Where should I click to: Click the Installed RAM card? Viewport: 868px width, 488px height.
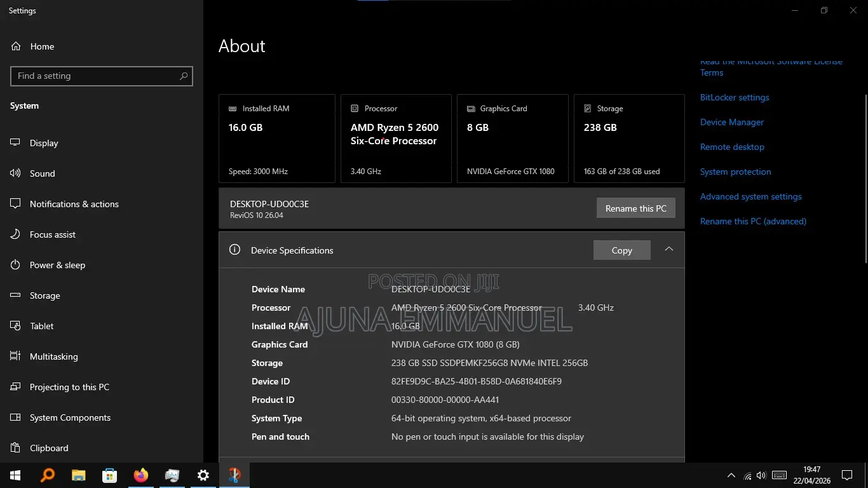[277, 139]
